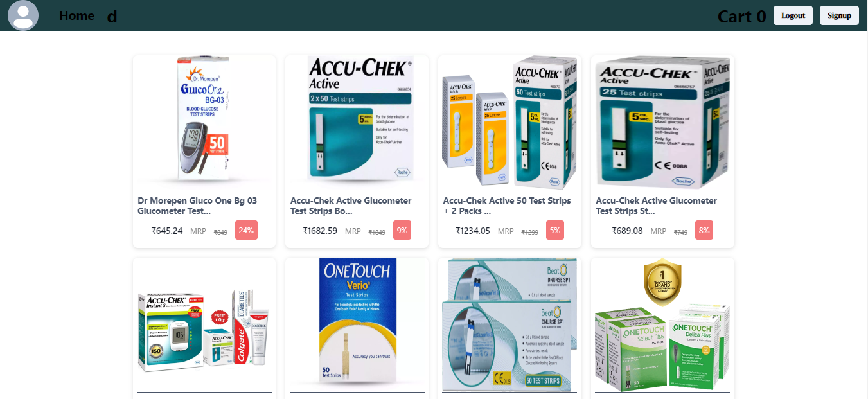868x399 pixels.
Task: Click the Logout button
Action: point(793,15)
